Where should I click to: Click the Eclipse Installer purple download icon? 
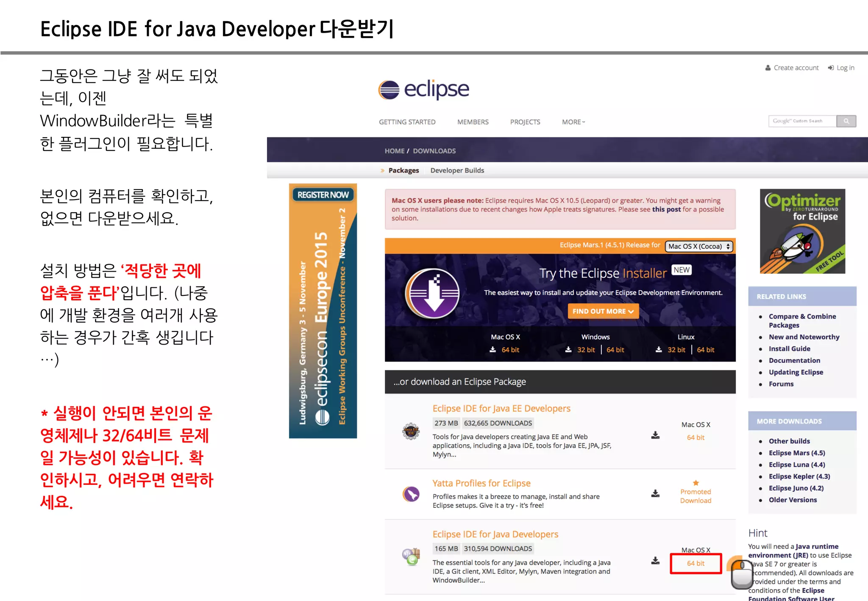pos(433,294)
